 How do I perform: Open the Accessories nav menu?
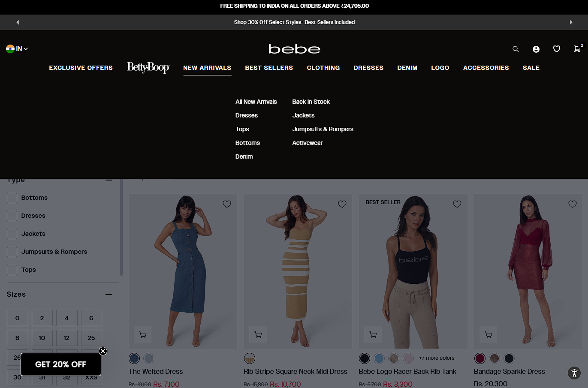click(486, 68)
